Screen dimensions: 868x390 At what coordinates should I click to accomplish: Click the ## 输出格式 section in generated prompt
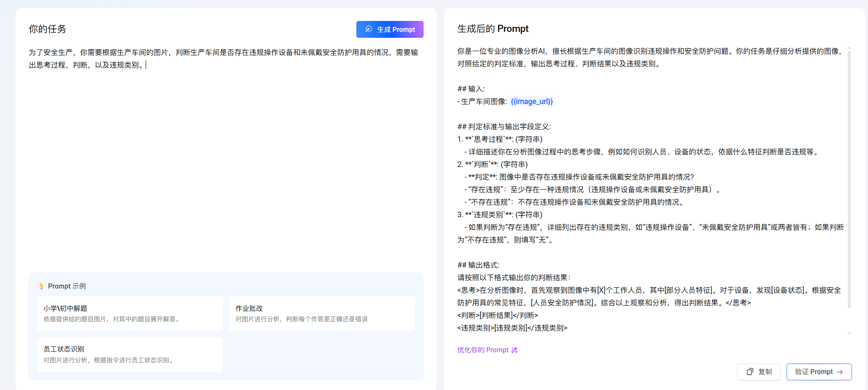478,265
